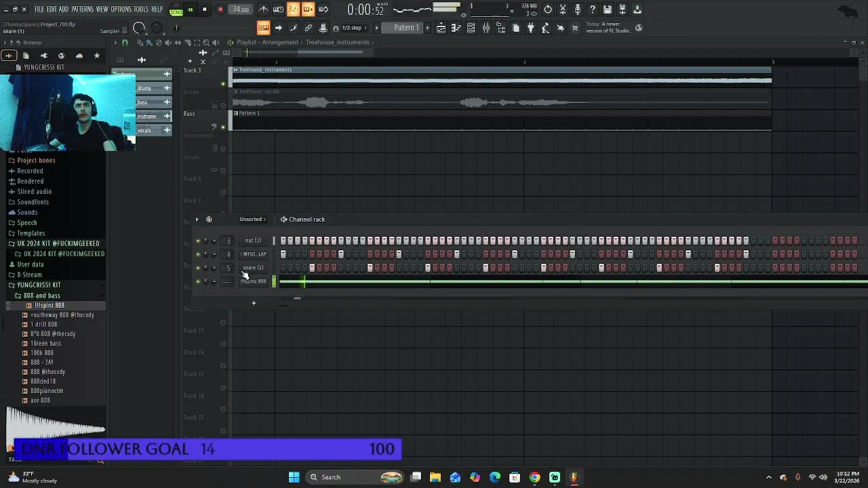The width and height of the screenshot is (868, 488).
Task: Toggle the PAT/SONG mode switch
Action: coord(176,9)
